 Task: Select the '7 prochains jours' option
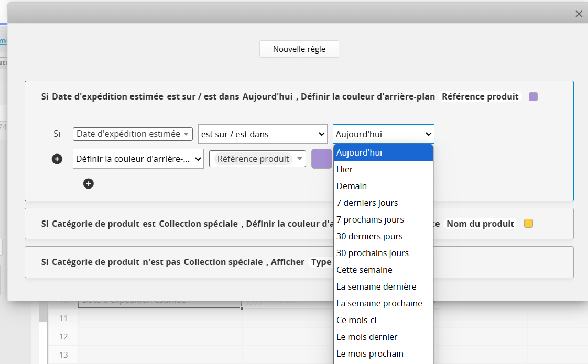click(x=383, y=219)
